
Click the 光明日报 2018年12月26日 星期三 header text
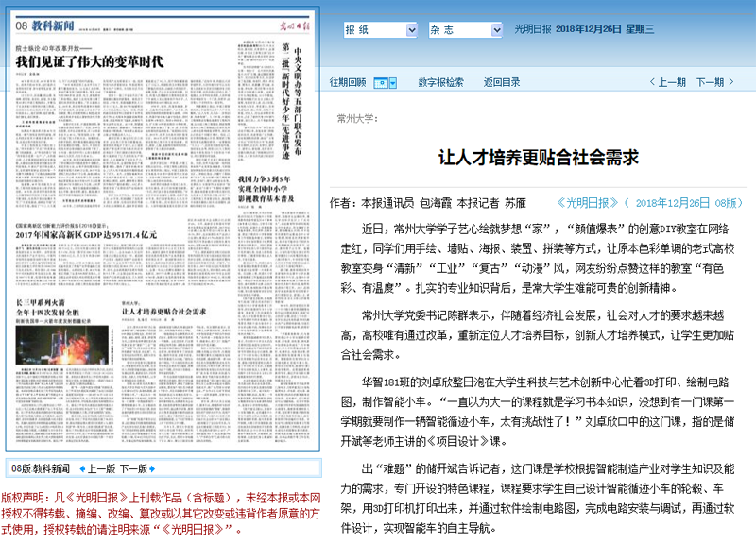584,29
